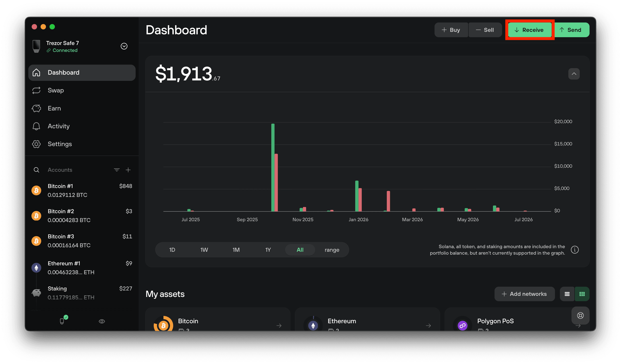Image resolution: width=621 pixels, height=364 pixels.
Task: Click the Sell button
Action: coord(485,30)
